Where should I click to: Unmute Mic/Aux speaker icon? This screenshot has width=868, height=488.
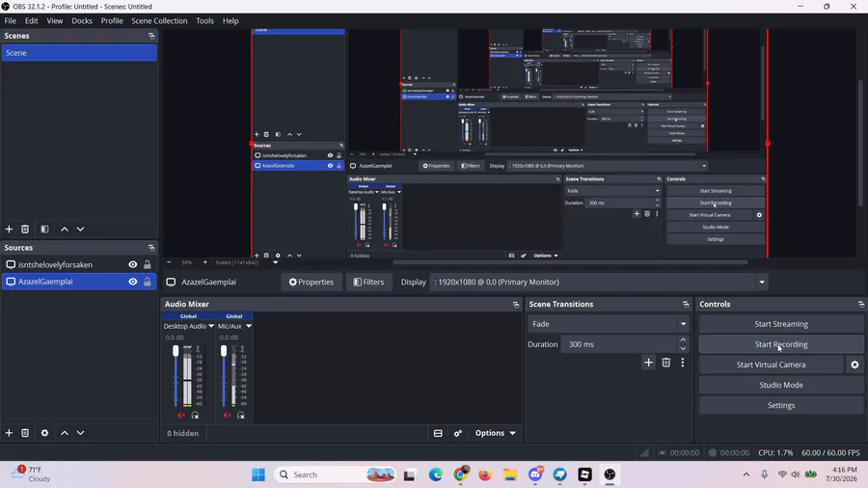[x=227, y=415]
